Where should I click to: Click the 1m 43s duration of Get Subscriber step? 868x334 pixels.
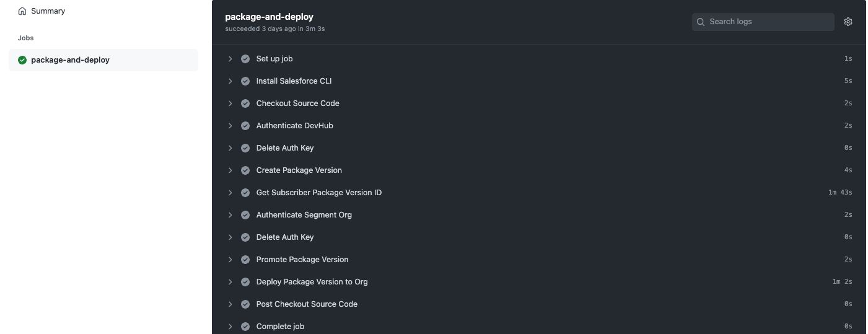840,193
